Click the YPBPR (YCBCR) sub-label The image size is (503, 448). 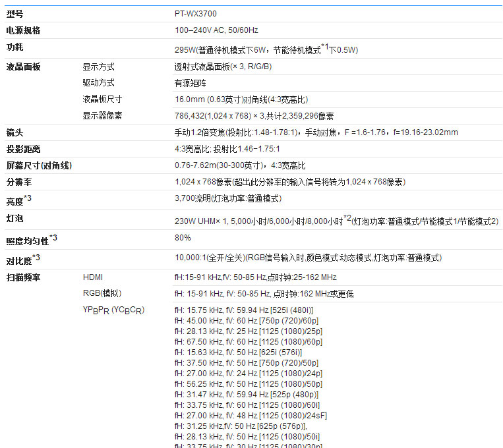[114, 310]
